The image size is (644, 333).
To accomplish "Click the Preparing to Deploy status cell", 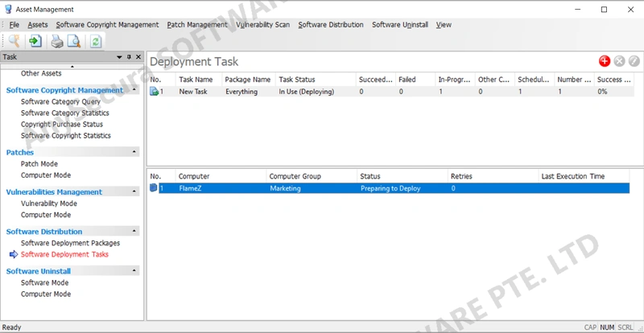I will tap(390, 188).
